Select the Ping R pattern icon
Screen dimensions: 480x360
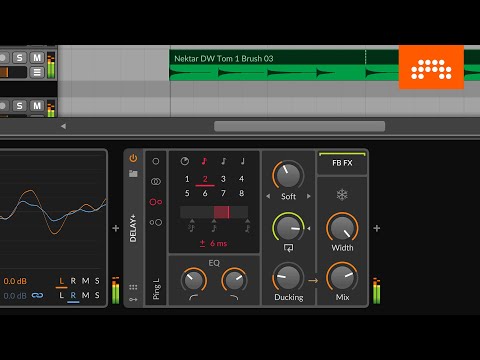pos(156,222)
